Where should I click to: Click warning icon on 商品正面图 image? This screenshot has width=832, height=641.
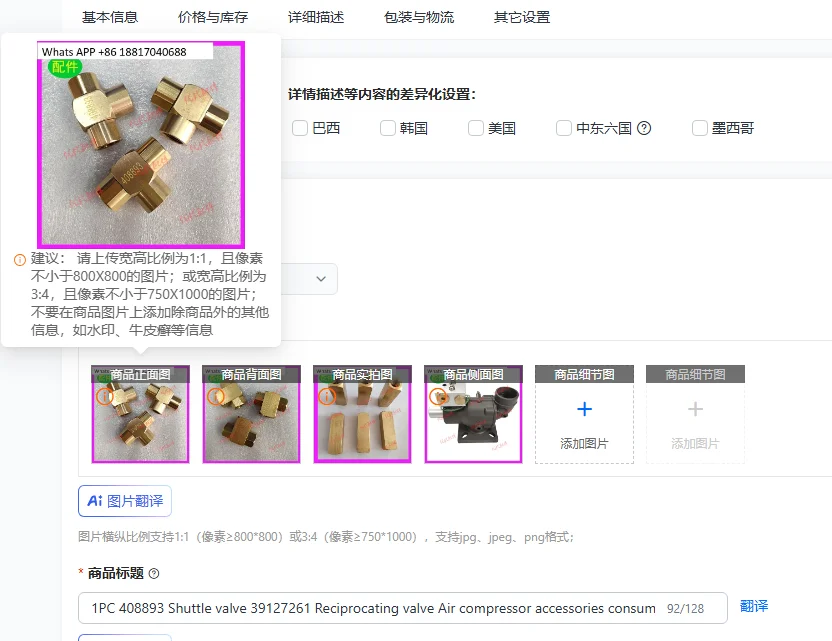click(105, 396)
